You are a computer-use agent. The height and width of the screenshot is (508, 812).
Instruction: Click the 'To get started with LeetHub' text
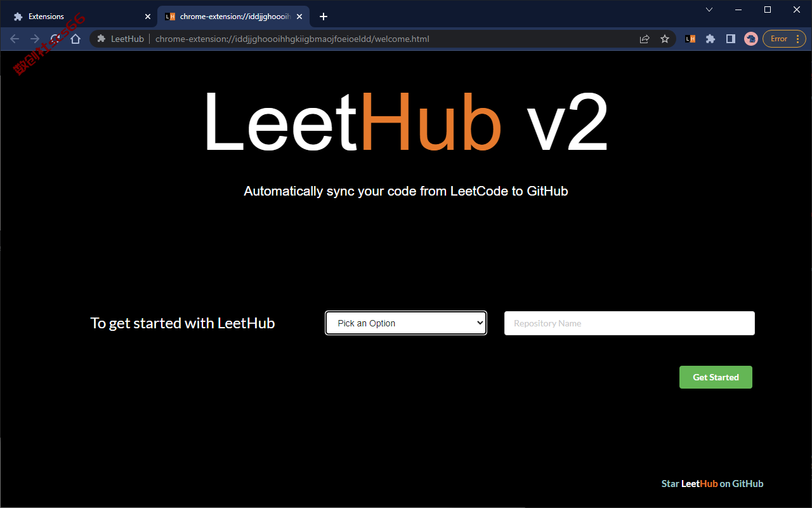(x=183, y=323)
